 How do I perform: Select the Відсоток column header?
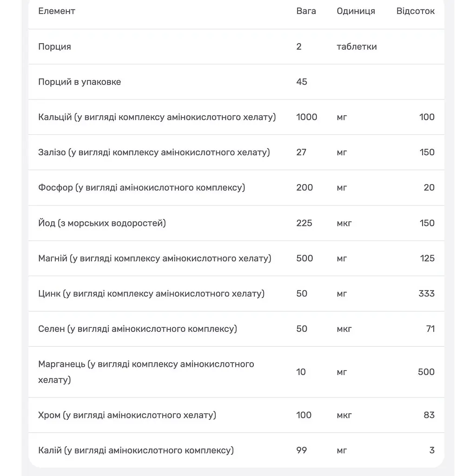[415, 11]
